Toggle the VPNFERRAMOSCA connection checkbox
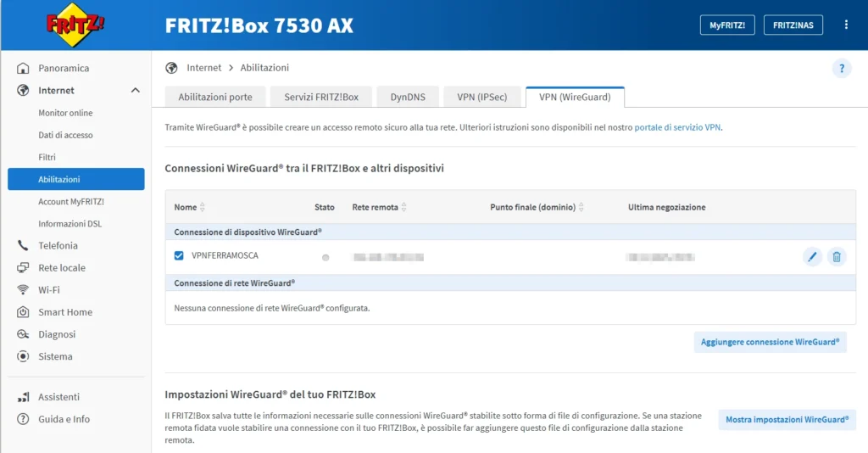868x453 pixels. [x=179, y=256]
